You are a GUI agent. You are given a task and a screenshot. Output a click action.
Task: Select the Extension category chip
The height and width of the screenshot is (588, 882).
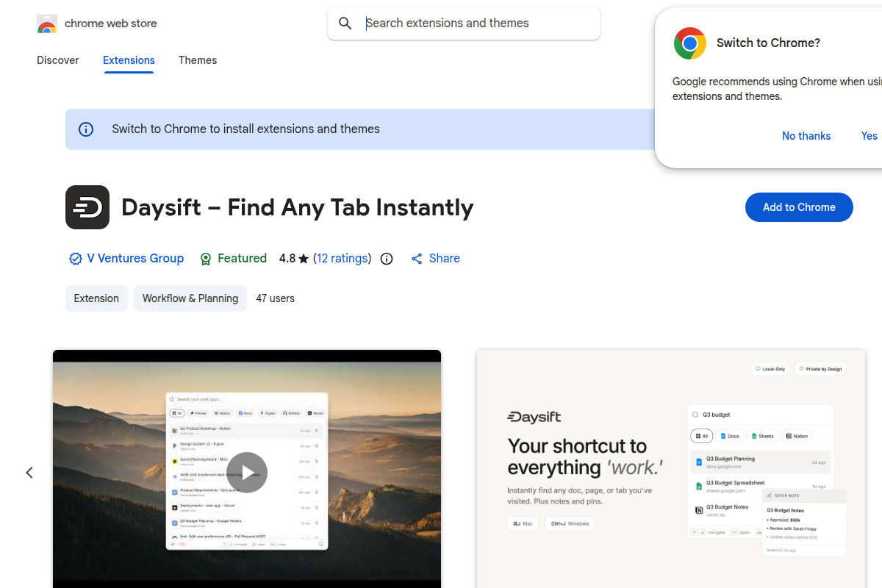pyautogui.click(x=96, y=298)
